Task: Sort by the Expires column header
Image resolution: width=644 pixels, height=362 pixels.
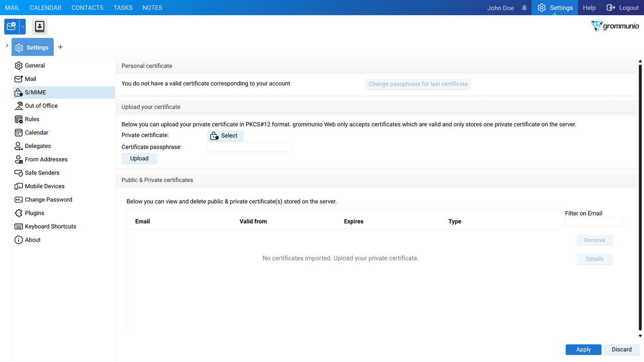Action: tap(354, 221)
